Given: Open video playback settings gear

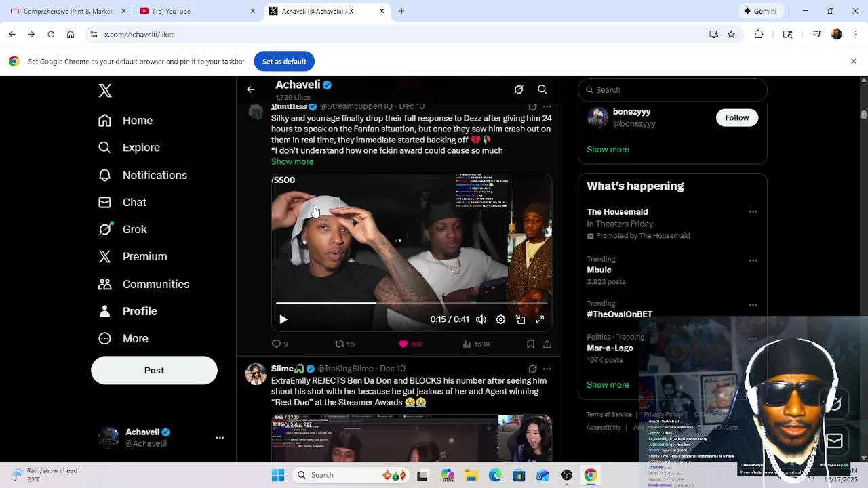Looking at the screenshot, I should [x=500, y=319].
